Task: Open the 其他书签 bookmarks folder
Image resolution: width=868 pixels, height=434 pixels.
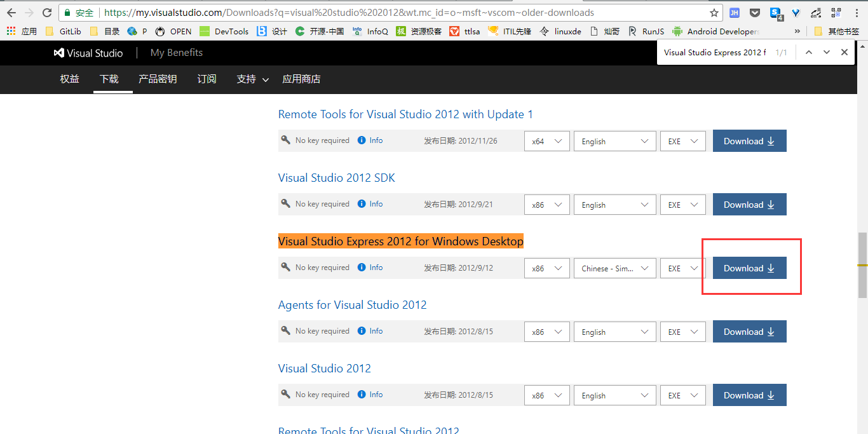Action: click(836, 31)
